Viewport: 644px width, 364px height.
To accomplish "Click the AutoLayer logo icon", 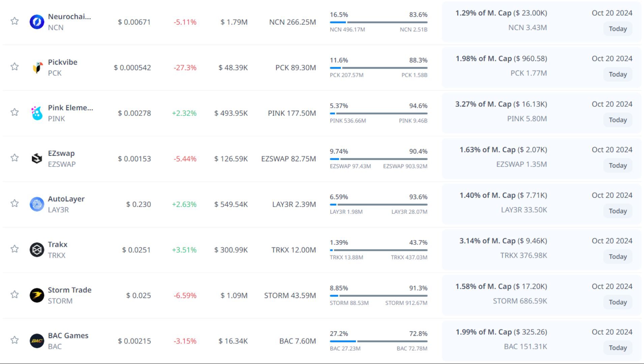I will tap(37, 204).
